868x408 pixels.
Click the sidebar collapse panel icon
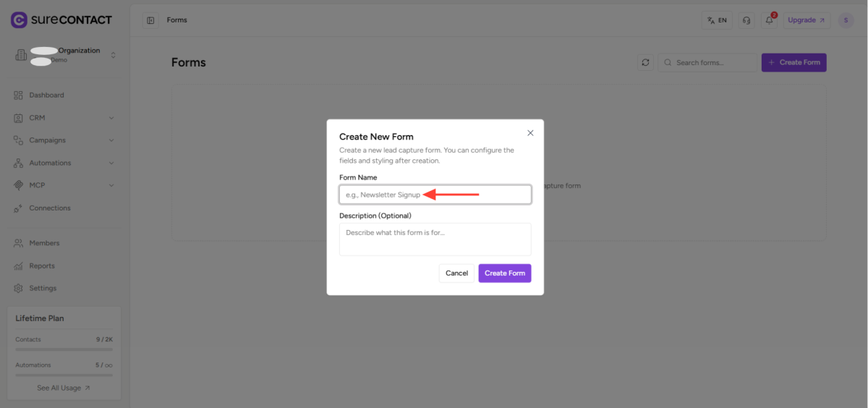tap(150, 20)
